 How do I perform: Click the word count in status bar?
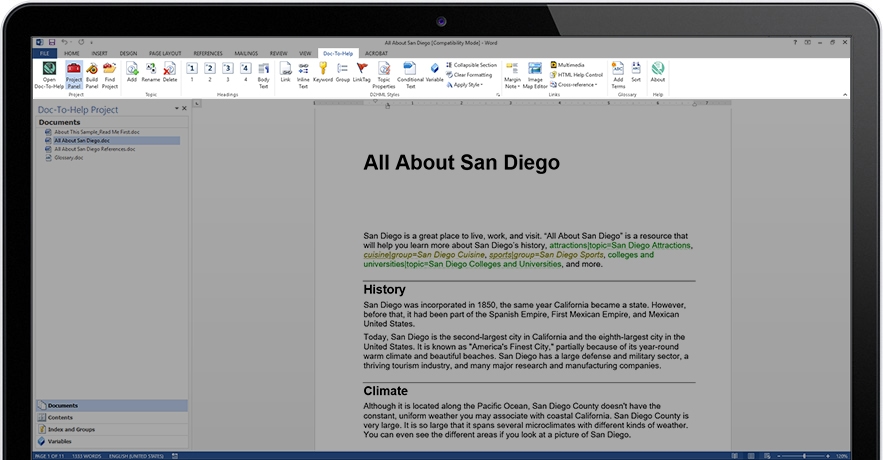pos(86,456)
